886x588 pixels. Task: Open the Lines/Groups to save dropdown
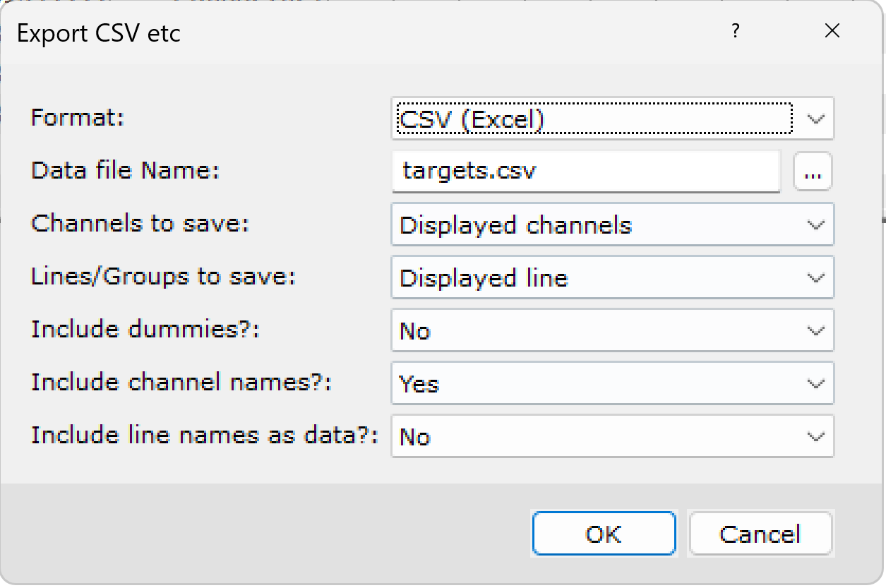point(612,277)
